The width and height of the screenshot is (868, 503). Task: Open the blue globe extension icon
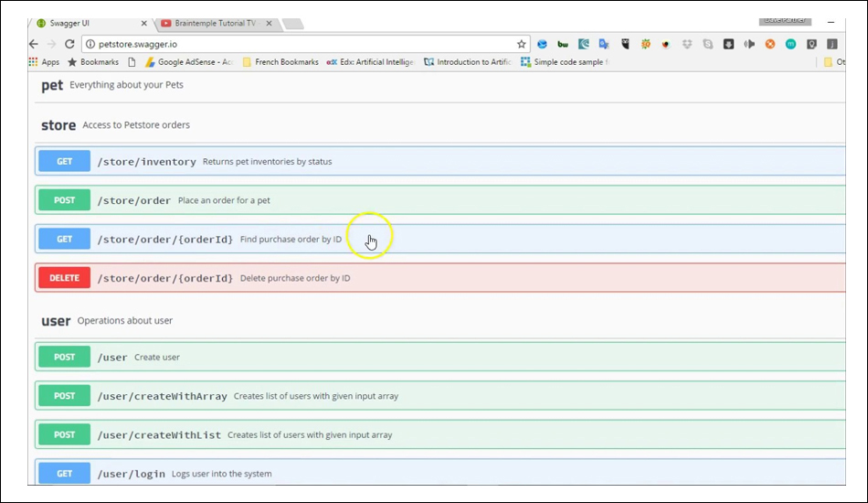(542, 44)
